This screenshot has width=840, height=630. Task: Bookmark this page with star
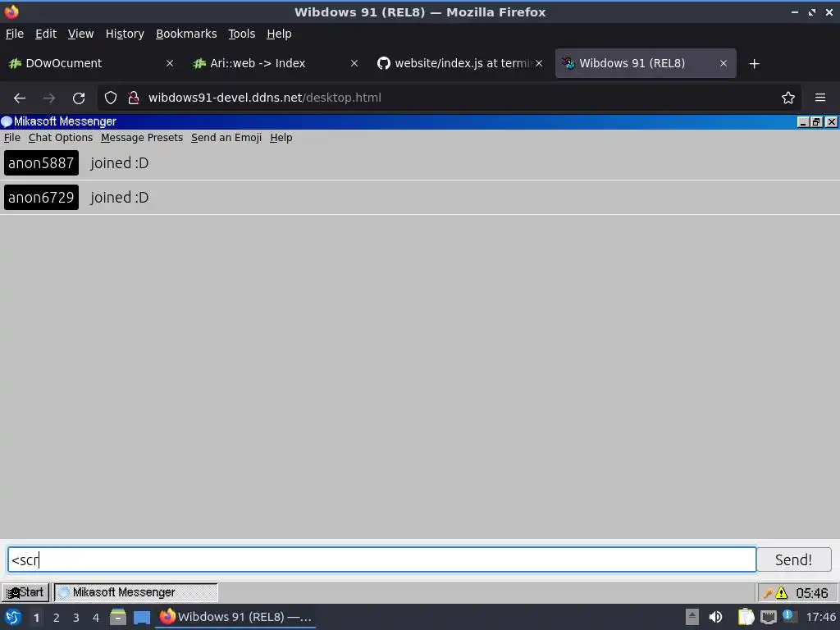pos(788,98)
